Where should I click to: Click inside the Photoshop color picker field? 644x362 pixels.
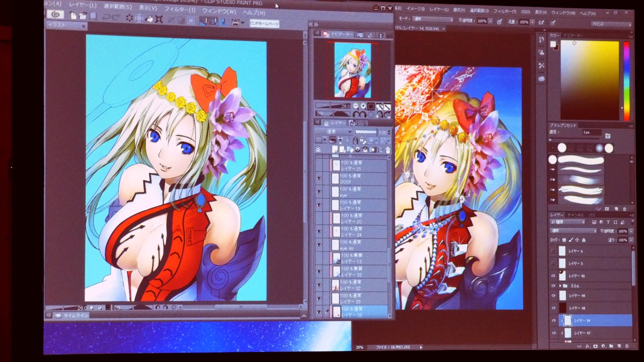590,80
